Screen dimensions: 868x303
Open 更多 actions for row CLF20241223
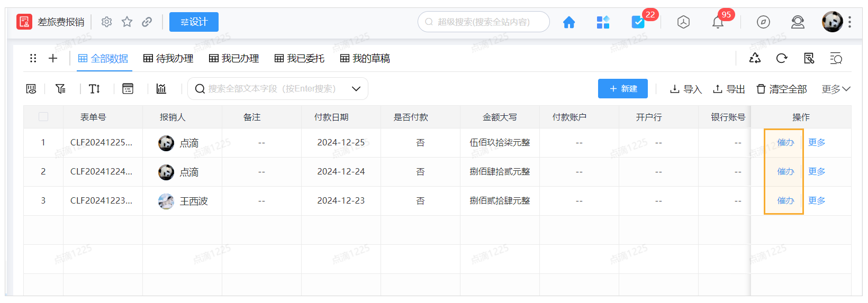(817, 200)
